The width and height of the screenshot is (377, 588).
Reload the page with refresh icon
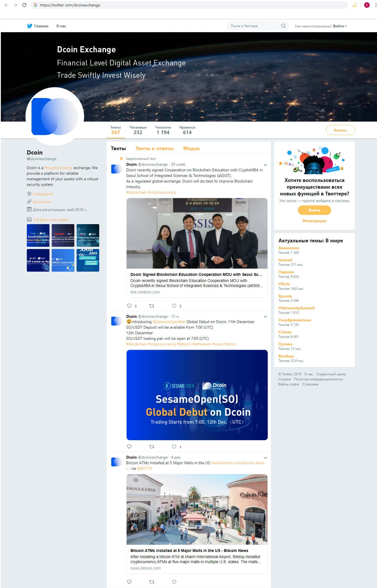coord(24,5)
